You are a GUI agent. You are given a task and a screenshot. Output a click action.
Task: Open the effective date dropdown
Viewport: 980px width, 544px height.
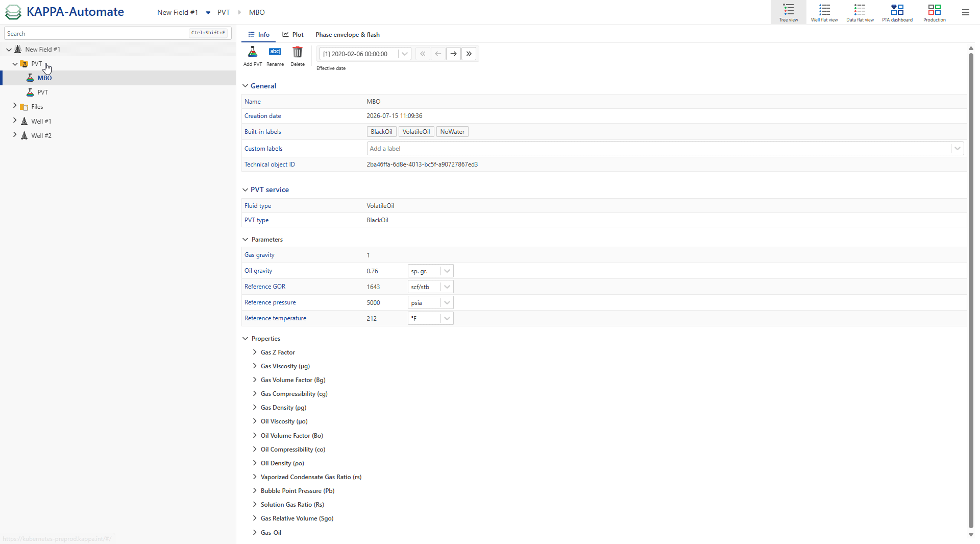coord(404,54)
